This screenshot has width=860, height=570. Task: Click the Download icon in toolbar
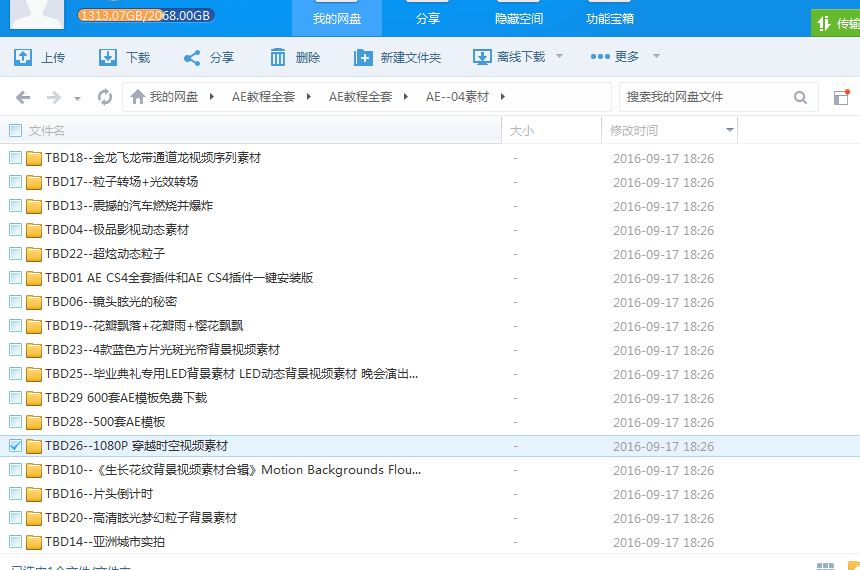click(107, 57)
